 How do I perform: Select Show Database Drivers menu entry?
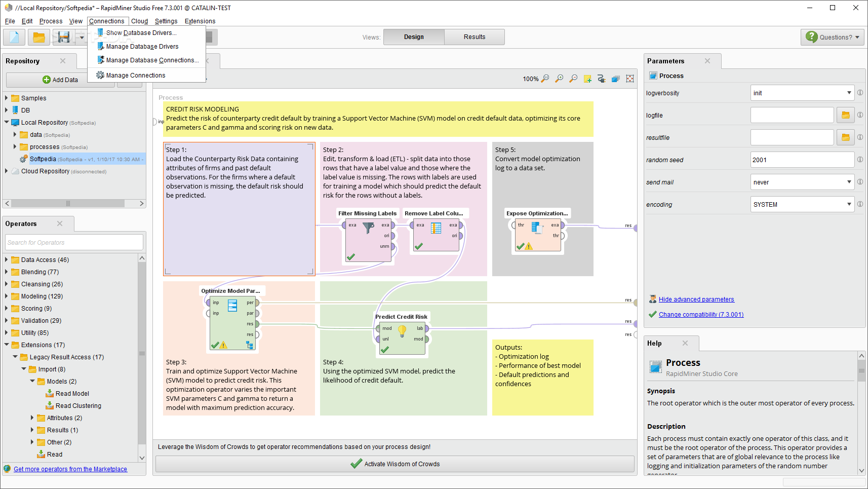[x=147, y=32]
